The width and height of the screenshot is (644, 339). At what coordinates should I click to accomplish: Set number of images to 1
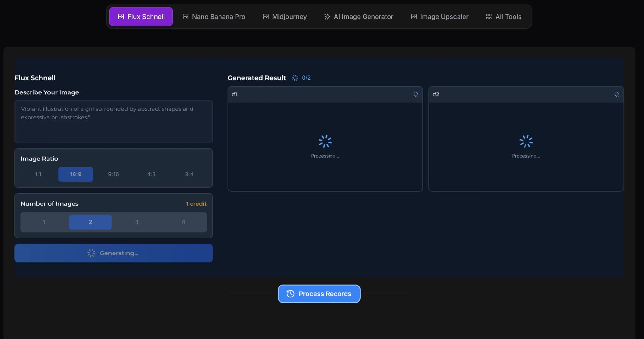(x=44, y=222)
